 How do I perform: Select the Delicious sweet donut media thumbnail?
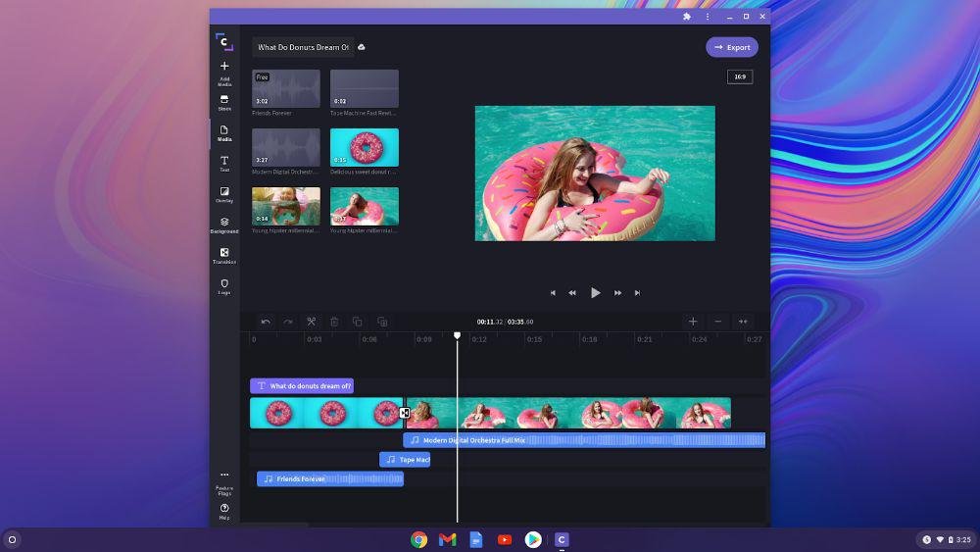365,147
